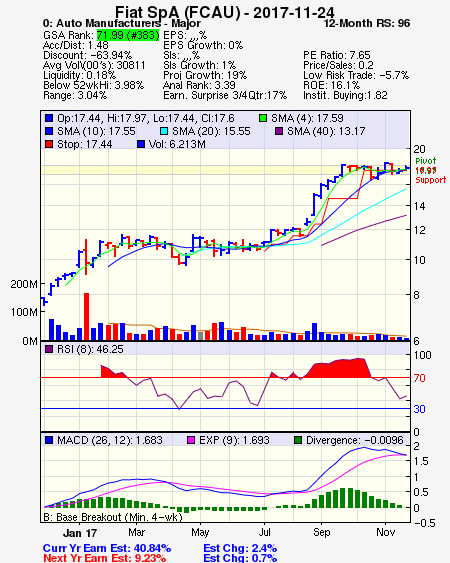Click the Mar date axis label

[136, 532]
